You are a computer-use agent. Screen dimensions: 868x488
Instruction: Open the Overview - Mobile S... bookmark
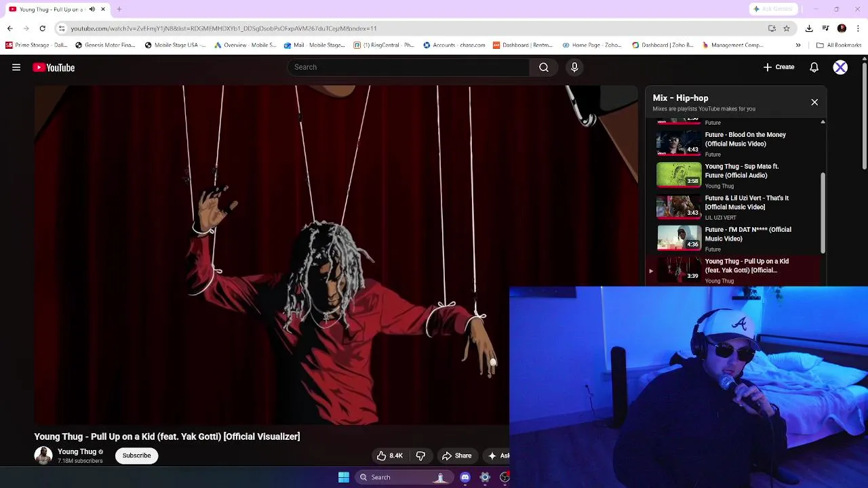[x=245, y=45]
